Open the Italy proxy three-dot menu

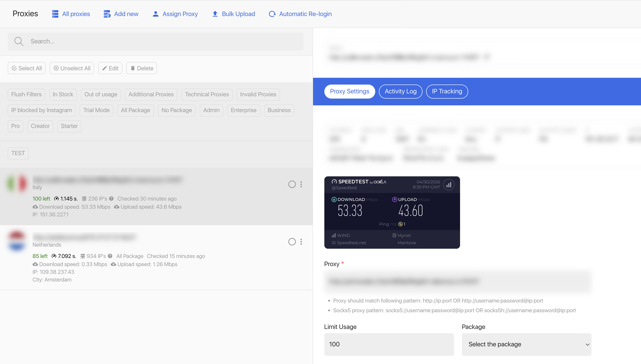coord(301,184)
